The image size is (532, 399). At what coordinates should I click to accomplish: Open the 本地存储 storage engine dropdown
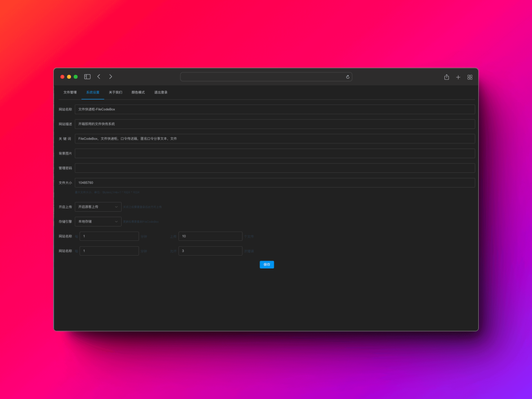point(98,221)
